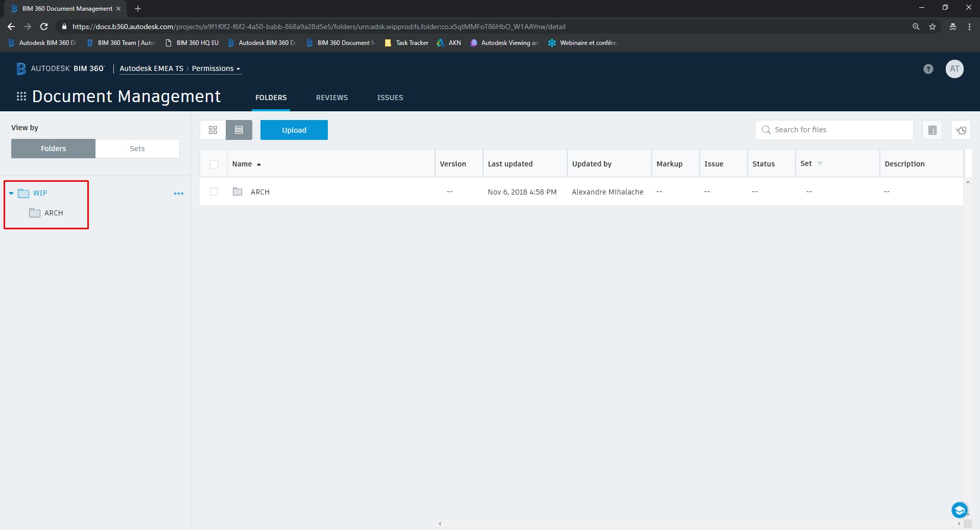Screen dimensions: 980x530
Task: Open WIP folder options via ellipsis menu
Action: click(178, 194)
